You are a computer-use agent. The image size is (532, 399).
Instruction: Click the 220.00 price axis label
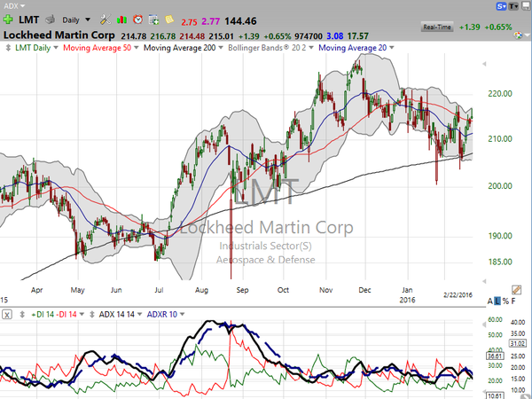(500, 94)
